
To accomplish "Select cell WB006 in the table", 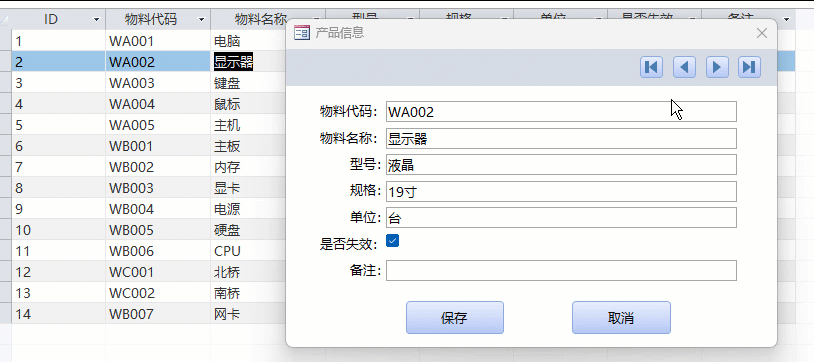I will tap(158, 251).
